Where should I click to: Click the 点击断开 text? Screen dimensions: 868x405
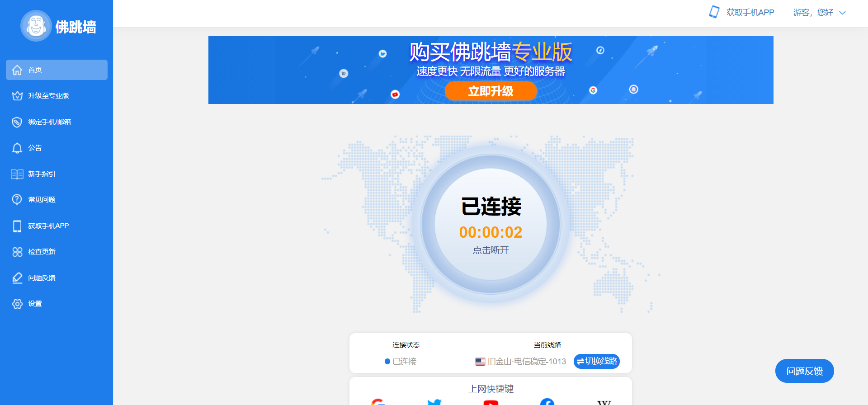point(491,250)
